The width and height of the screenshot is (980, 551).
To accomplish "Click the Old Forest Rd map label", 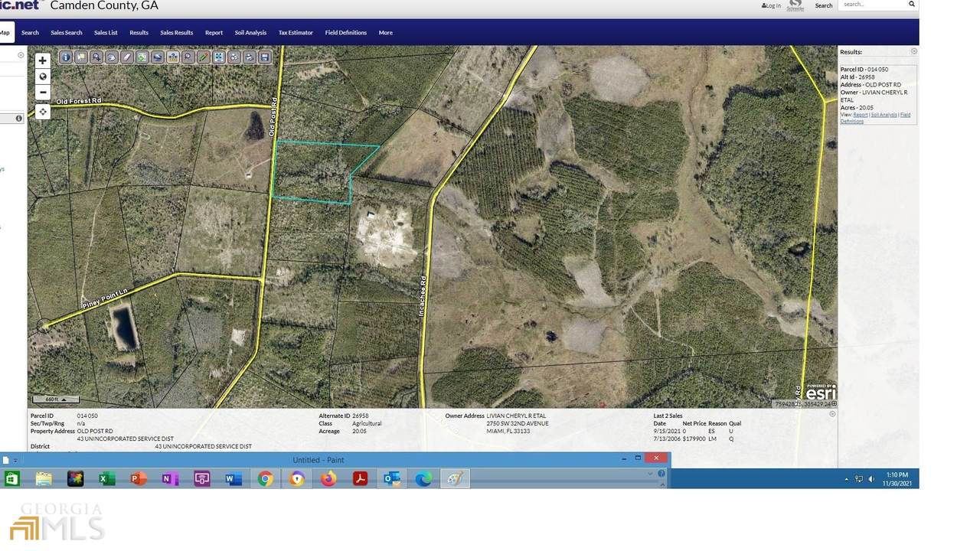I will (78, 101).
